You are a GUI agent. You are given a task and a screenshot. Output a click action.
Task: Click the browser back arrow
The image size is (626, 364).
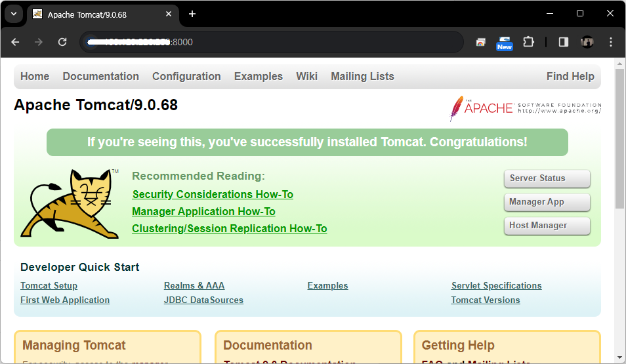(x=15, y=42)
